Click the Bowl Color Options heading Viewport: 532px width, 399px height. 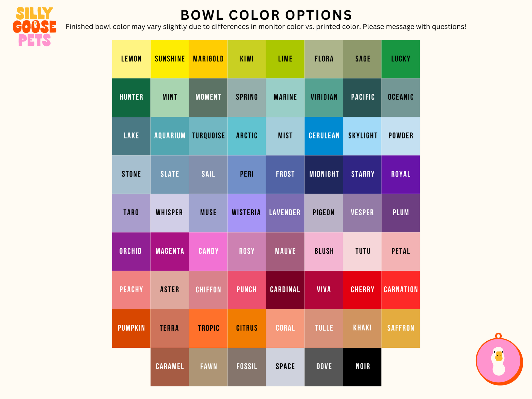(266, 15)
